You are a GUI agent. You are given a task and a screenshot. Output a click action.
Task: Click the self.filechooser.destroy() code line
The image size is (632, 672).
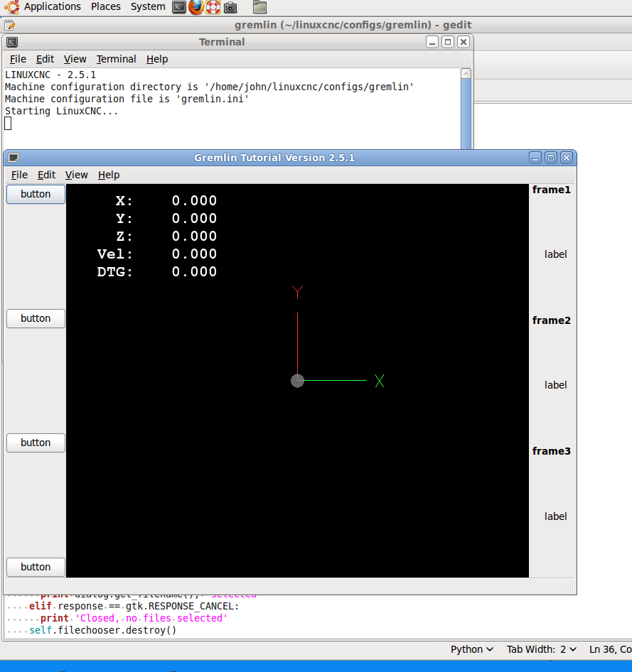[103, 630]
